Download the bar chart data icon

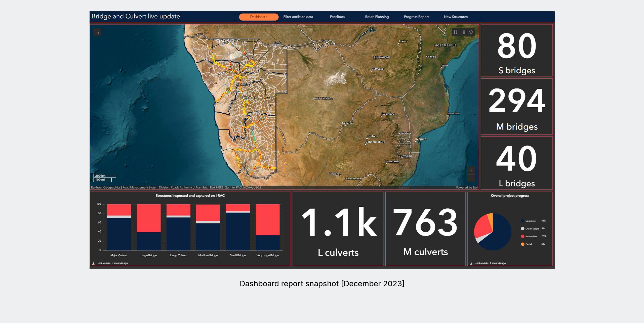tap(93, 263)
